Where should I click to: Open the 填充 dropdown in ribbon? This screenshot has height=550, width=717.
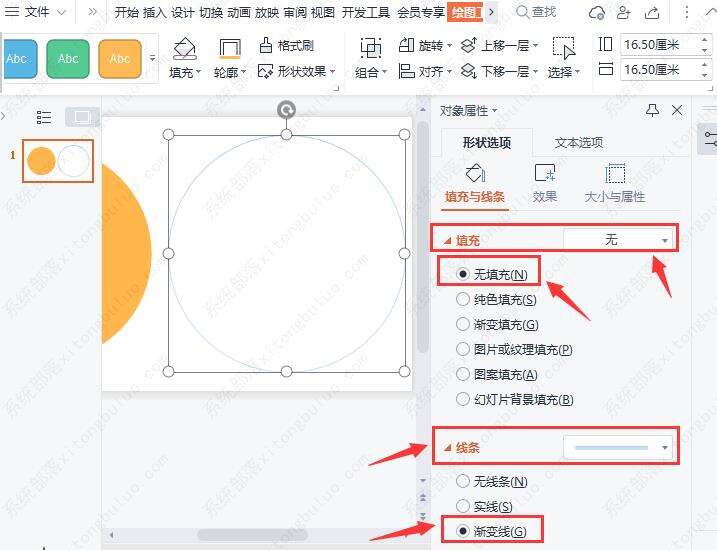185,72
